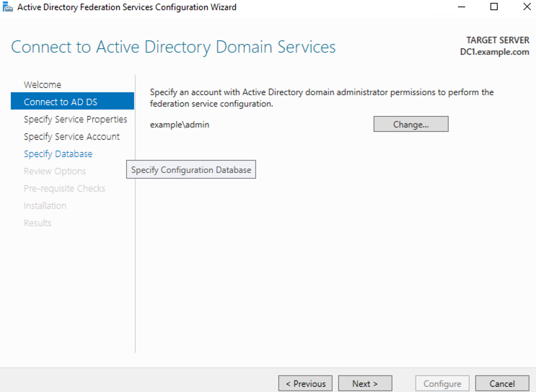Click the example\admin account text
This screenshot has width=536, height=392.
(180, 125)
